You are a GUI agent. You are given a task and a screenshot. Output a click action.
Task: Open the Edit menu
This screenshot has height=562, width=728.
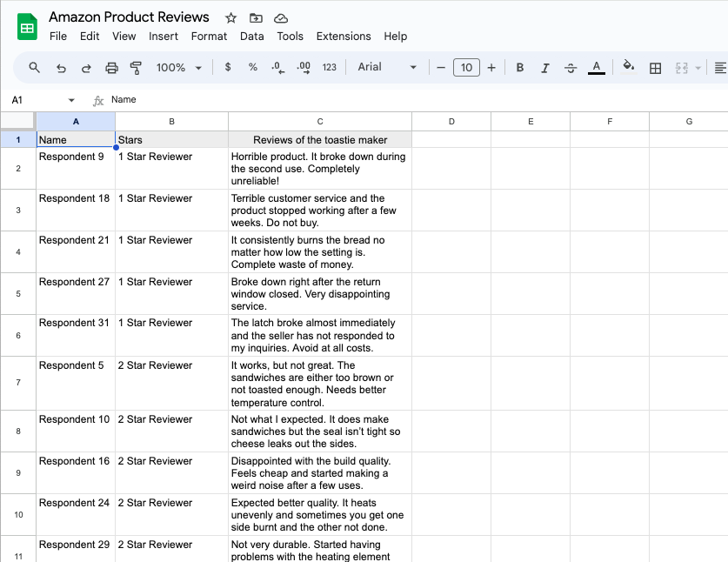(x=90, y=37)
